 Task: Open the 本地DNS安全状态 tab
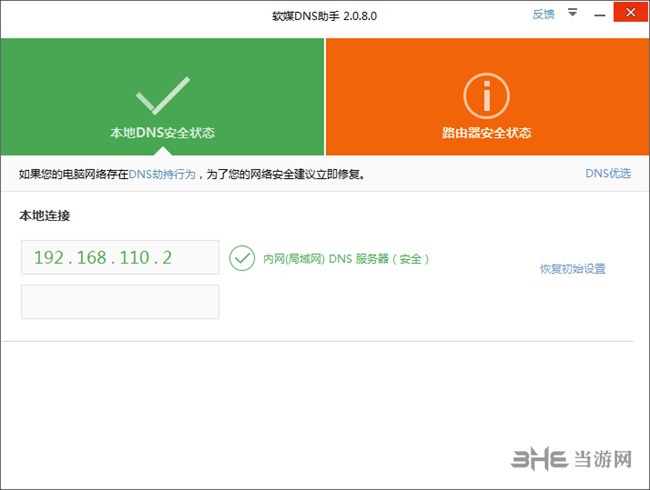(x=162, y=97)
